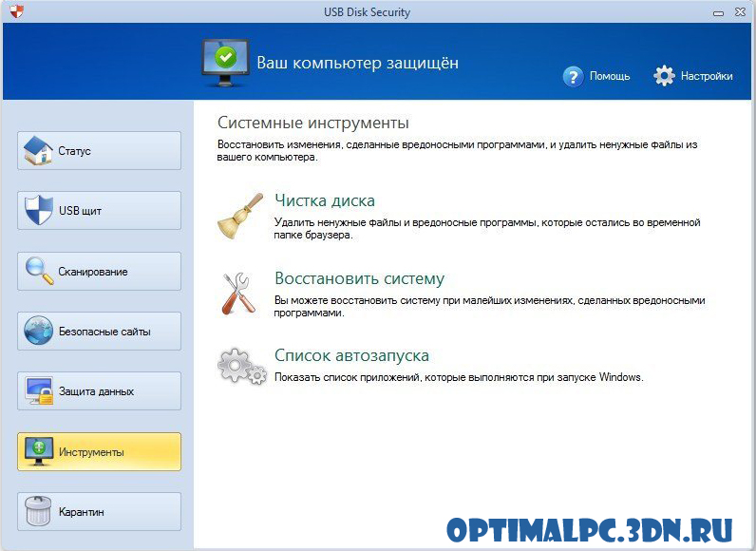Minimize the USB Disk Security window
The width and height of the screenshot is (756, 551).
click(718, 12)
